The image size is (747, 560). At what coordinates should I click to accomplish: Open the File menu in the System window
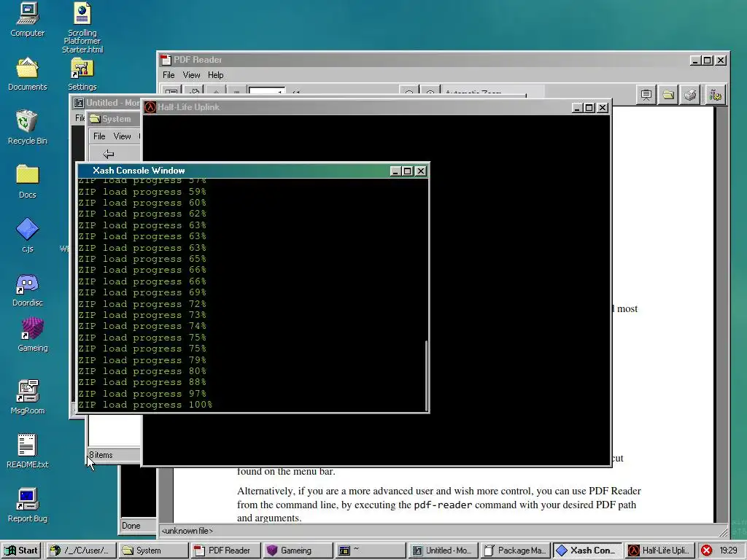pos(99,136)
